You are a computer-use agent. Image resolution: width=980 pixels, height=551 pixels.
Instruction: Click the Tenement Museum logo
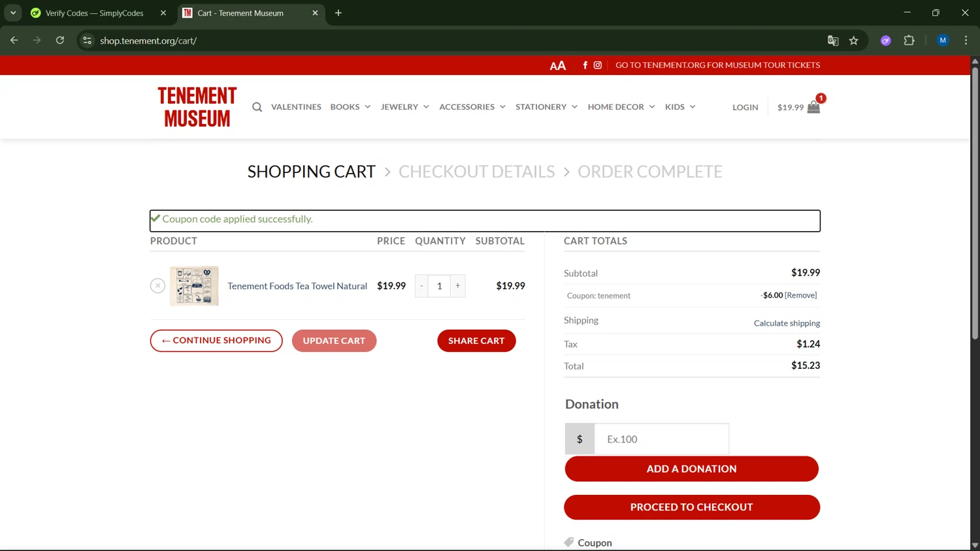coord(197,107)
